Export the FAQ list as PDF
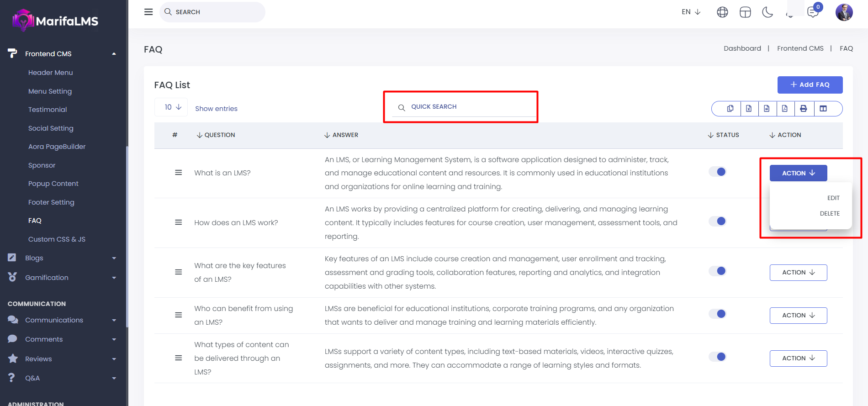 (x=784, y=109)
